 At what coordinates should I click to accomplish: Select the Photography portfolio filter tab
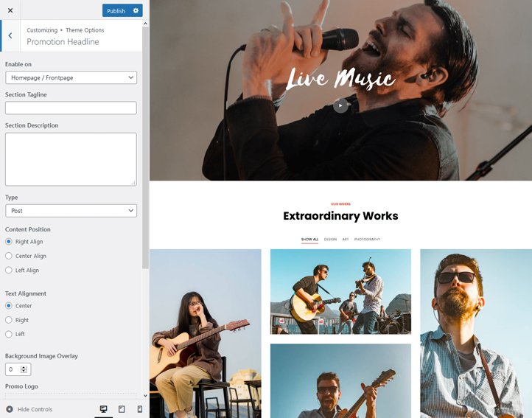(367, 240)
